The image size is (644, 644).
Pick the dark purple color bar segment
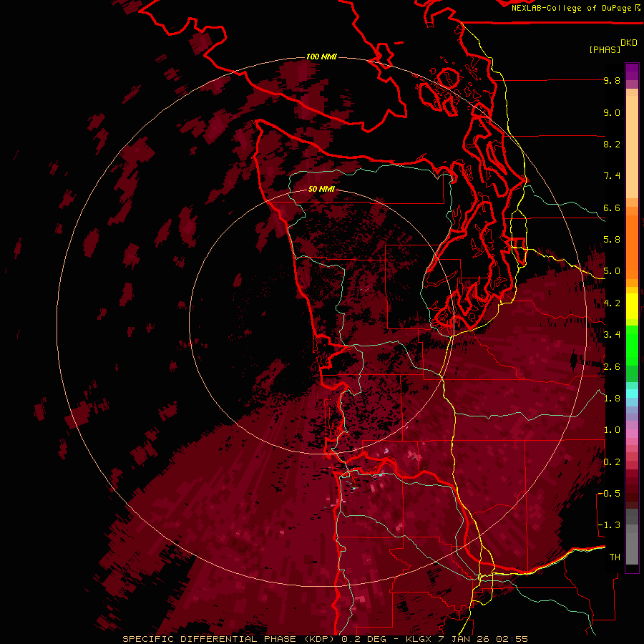[x=632, y=72]
